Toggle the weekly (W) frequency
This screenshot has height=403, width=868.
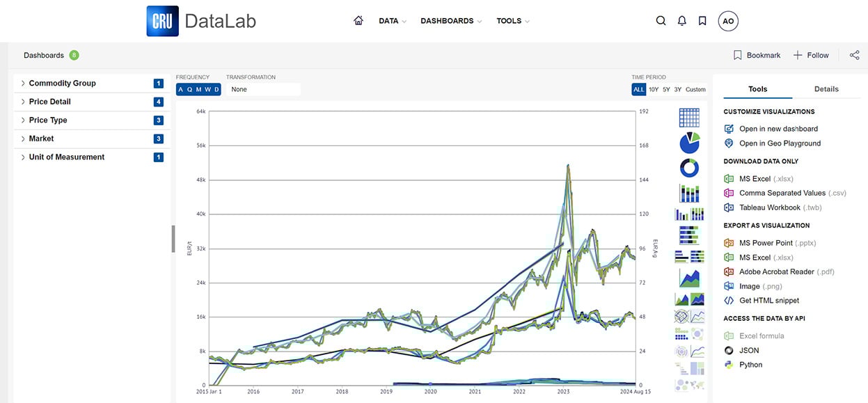tap(207, 89)
